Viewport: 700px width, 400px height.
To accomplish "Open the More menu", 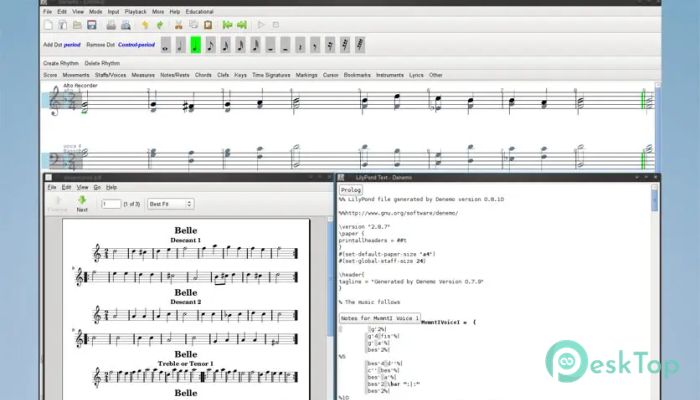I will (158, 12).
